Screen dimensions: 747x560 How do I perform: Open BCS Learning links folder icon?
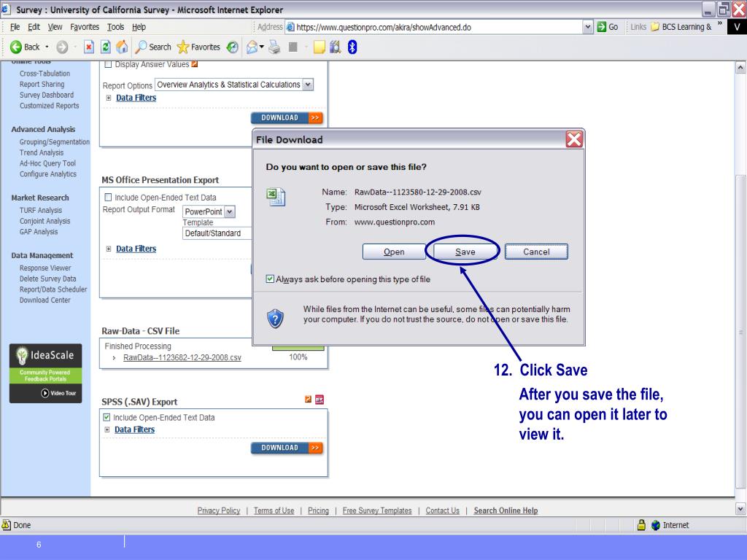click(655, 27)
